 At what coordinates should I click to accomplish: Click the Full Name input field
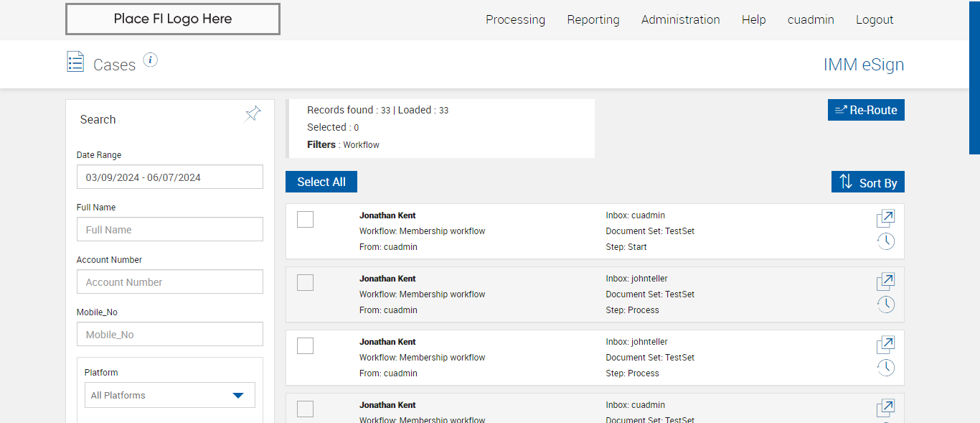[169, 230]
